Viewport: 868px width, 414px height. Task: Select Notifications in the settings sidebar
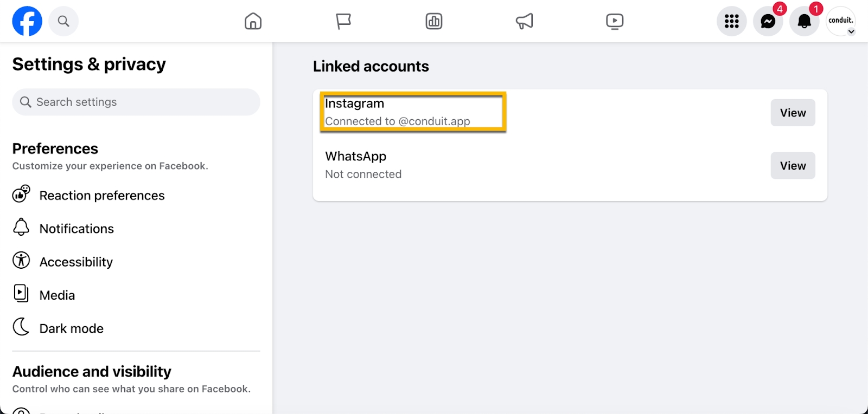click(76, 229)
